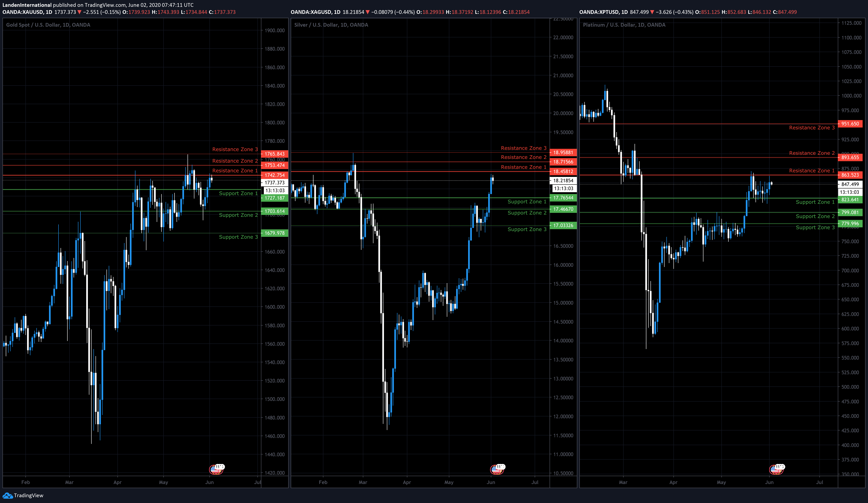Click Silver current price label 18.21854
868x503 pixels.
(563, 181)
